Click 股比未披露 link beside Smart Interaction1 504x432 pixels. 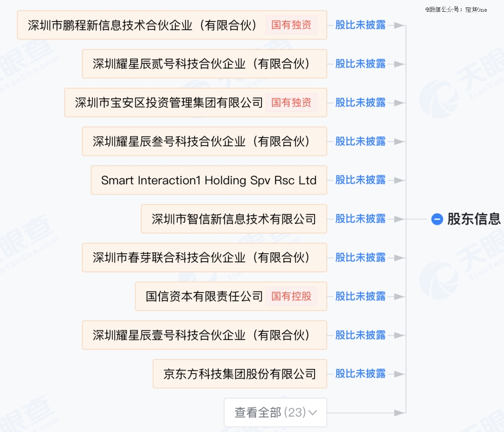360,180
